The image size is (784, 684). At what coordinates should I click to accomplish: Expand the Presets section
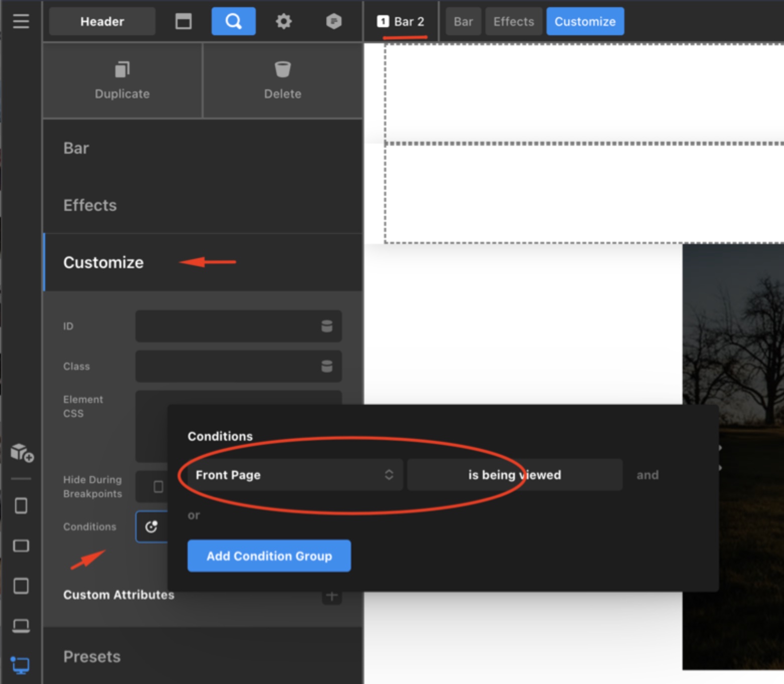pyautogui.click(x=92, y=656)
